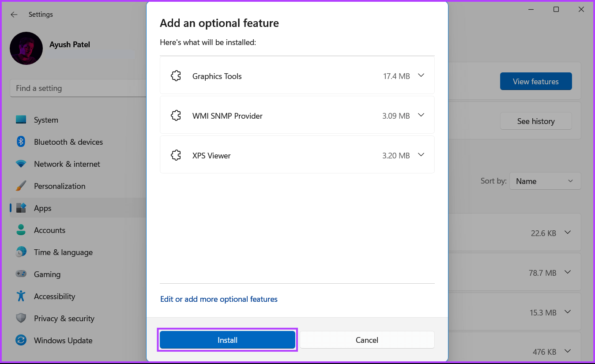Click the XPS Viewer puzzle icon
595x364 pixels.
click(x=176, y=155)
